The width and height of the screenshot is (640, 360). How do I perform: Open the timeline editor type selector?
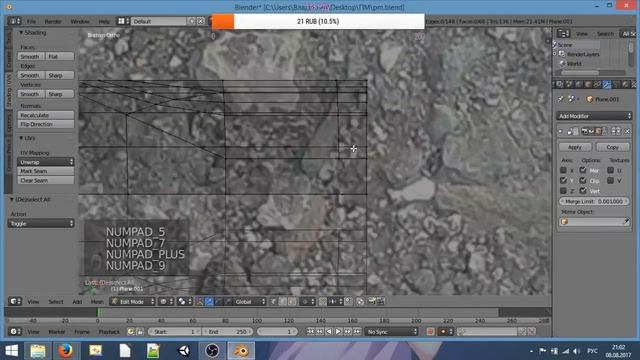pos(15,331)
